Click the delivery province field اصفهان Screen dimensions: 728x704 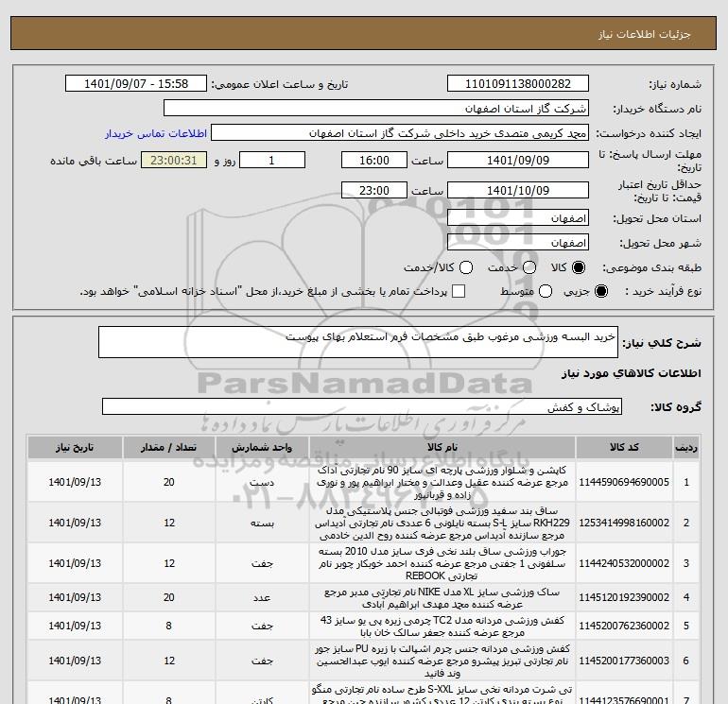click(518, 218)
